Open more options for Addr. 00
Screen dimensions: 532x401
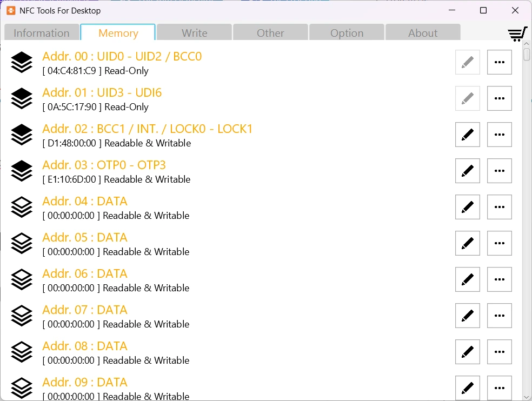499,62
